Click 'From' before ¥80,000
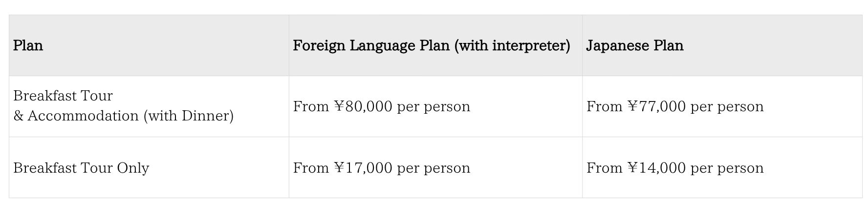 (x=311, y=106)
